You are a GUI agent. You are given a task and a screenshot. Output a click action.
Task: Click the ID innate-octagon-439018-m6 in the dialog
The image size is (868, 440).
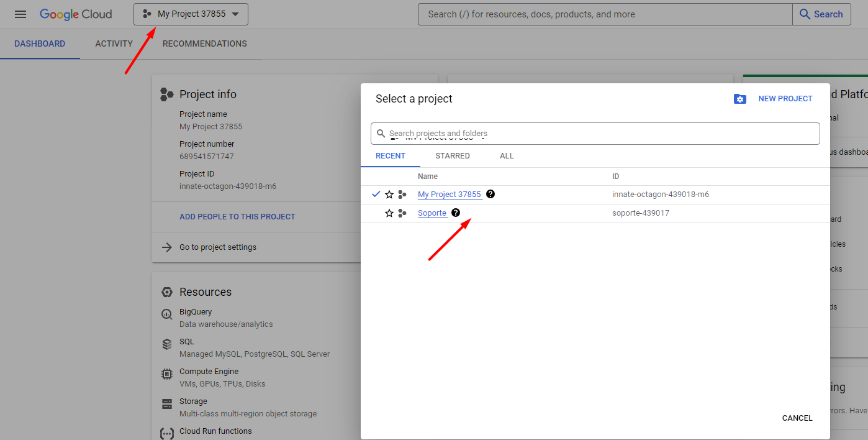661,195
